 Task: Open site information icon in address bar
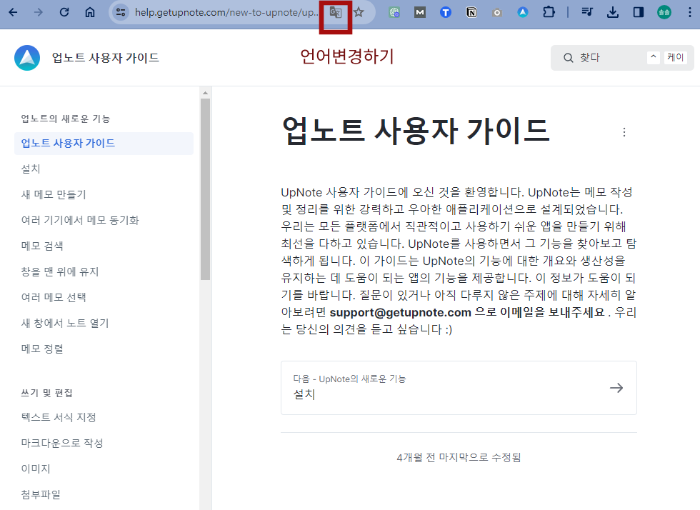121,12
